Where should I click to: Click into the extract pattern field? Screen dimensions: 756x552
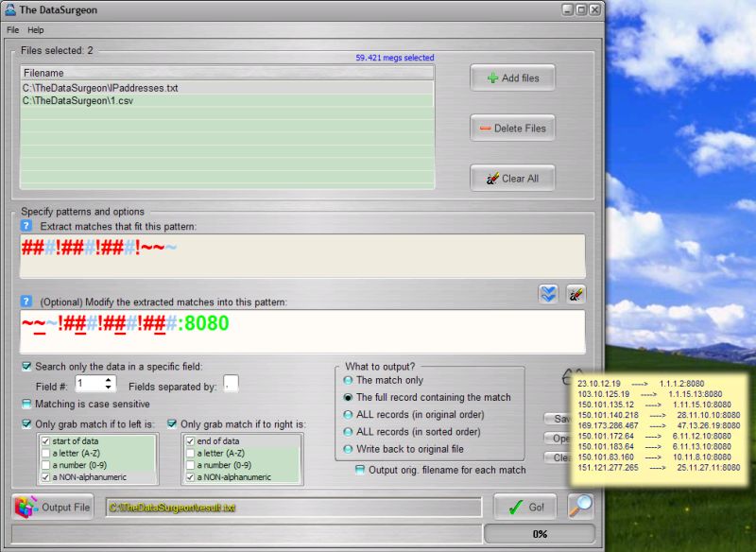[x=302, y=256]
